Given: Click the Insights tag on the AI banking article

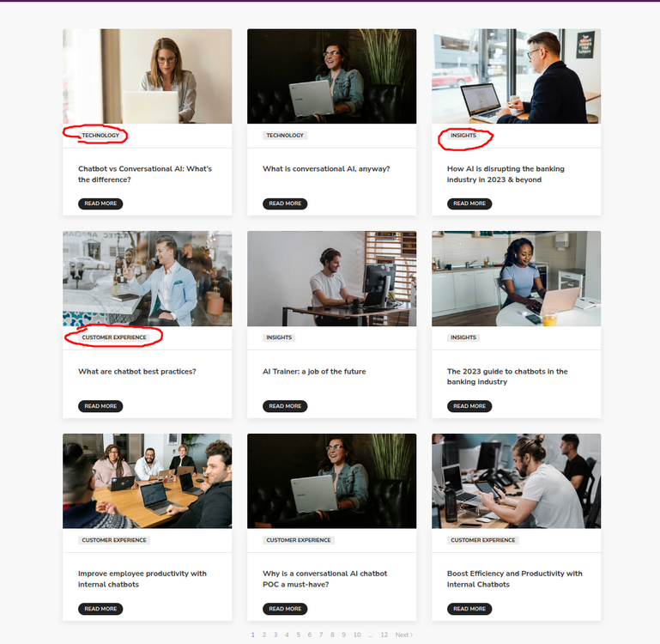Looking at the screenshot, I should point(463,136).
